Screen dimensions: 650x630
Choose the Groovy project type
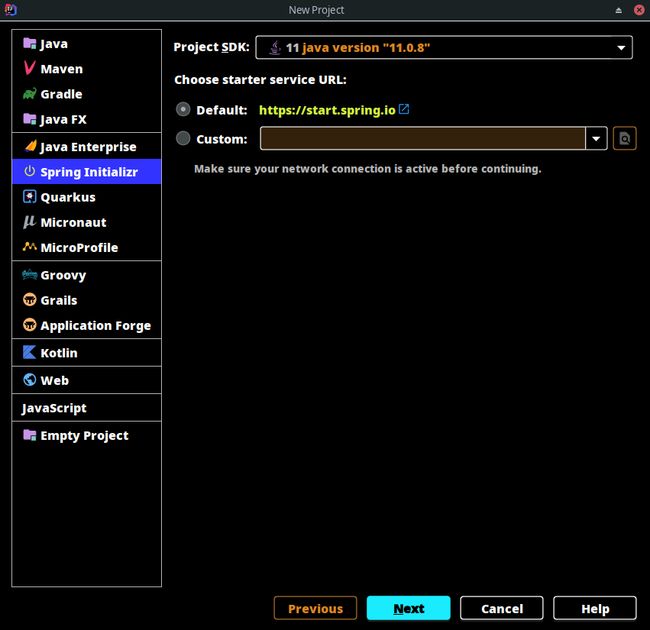[x=87, y=275]
